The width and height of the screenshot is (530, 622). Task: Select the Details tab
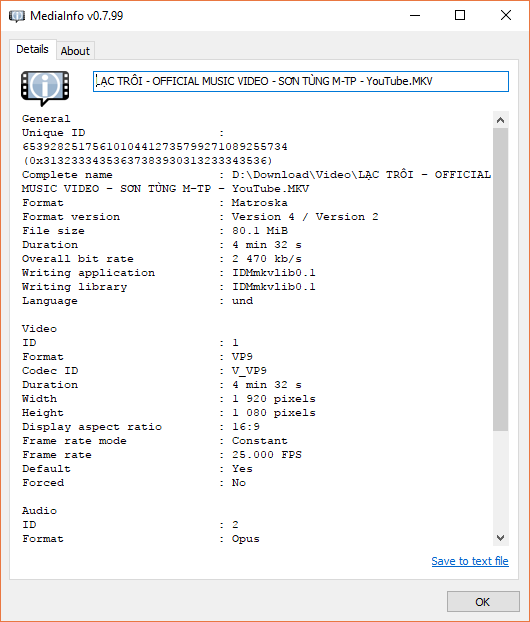click(33, 49)
